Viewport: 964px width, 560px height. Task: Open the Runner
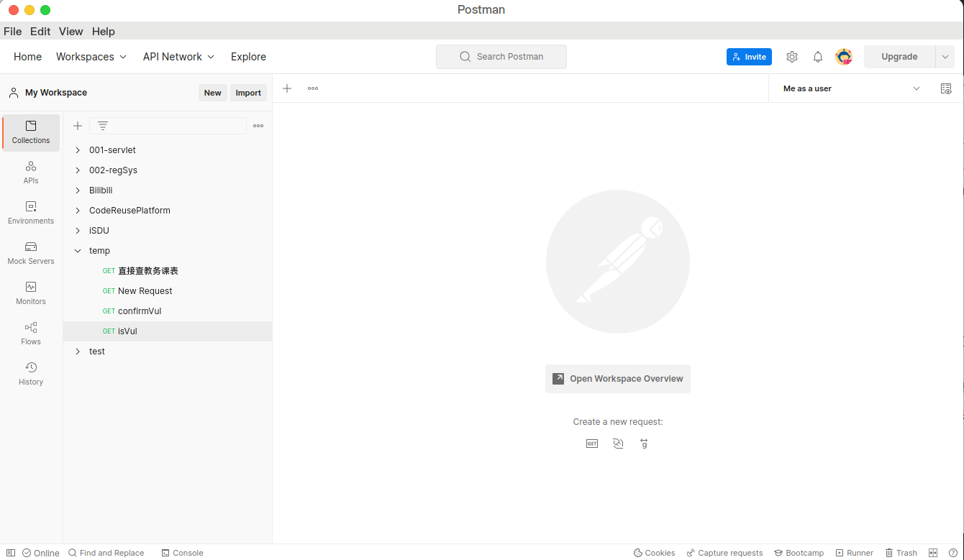point(854,553)
